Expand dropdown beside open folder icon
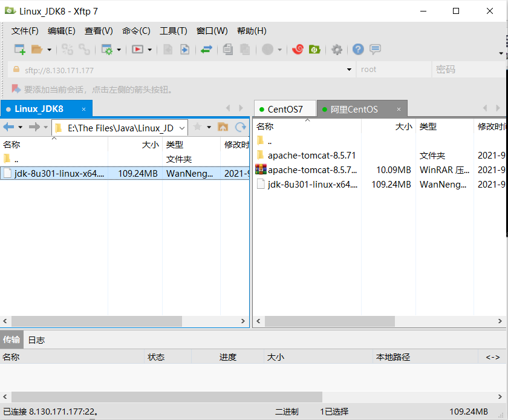Screen dimensions: 508x420 49,50
